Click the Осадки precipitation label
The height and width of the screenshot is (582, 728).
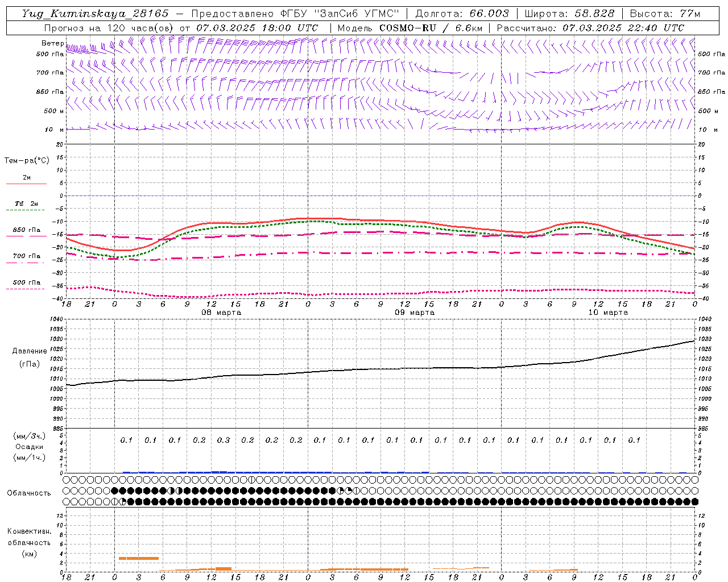pos(29,447)
